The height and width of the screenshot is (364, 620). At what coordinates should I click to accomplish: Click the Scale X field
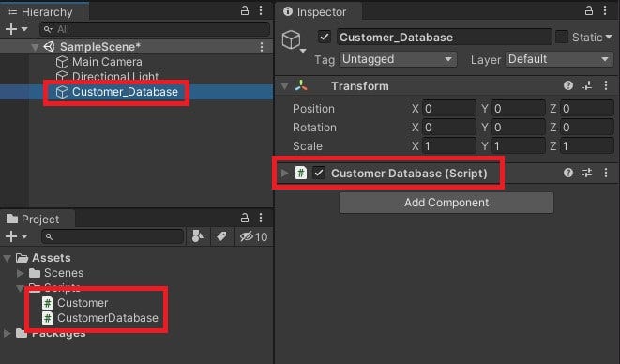(449, 146)
